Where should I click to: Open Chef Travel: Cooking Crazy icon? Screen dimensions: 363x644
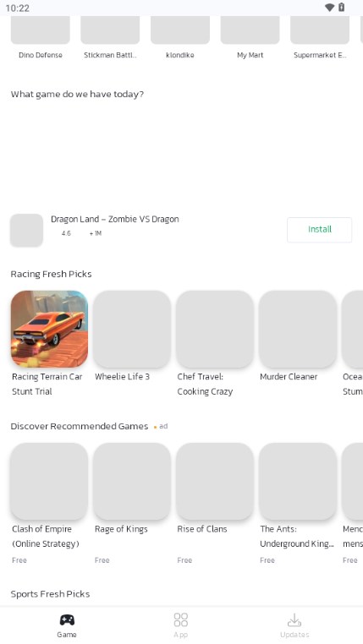point(215,329)
